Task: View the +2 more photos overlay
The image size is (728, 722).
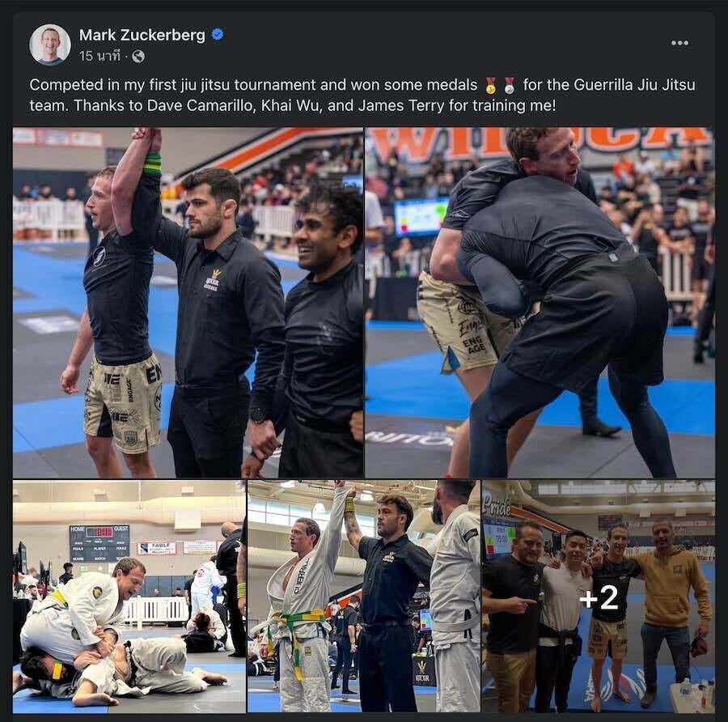Action: [599, 597]
